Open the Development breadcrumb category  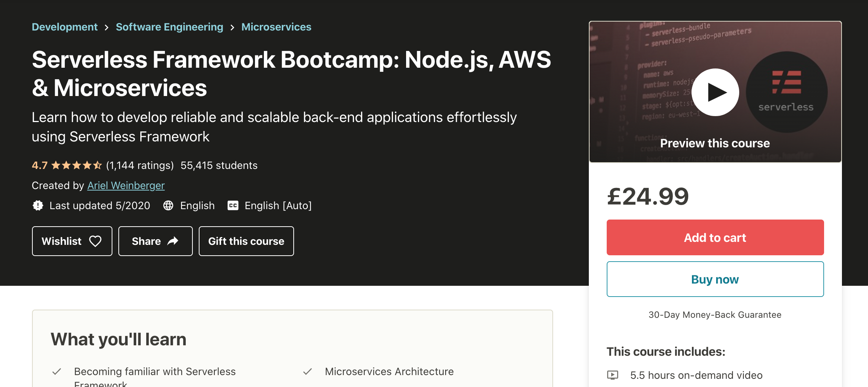64,27
